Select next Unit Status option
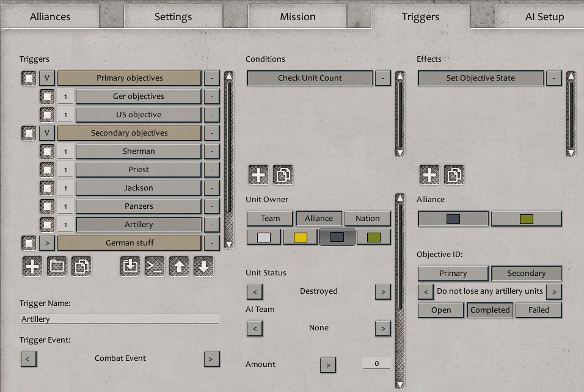The width and height of the screenshot is (584, 392). click(x=382, y=292)
